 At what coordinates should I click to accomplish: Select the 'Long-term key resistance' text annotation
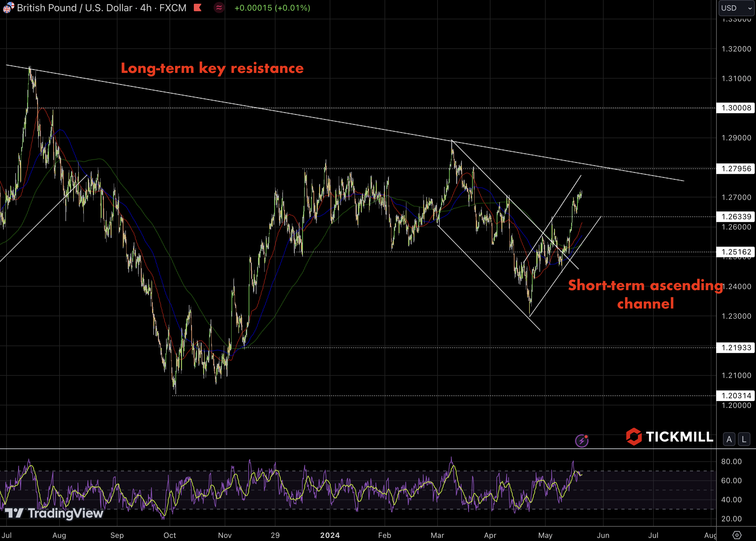pos(212,68)
